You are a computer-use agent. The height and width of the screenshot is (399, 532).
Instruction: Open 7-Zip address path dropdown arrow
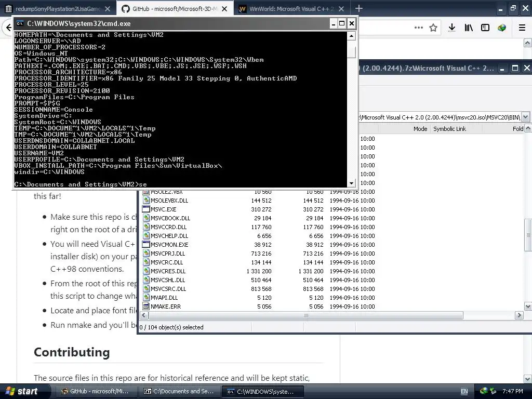pos(525,117)
